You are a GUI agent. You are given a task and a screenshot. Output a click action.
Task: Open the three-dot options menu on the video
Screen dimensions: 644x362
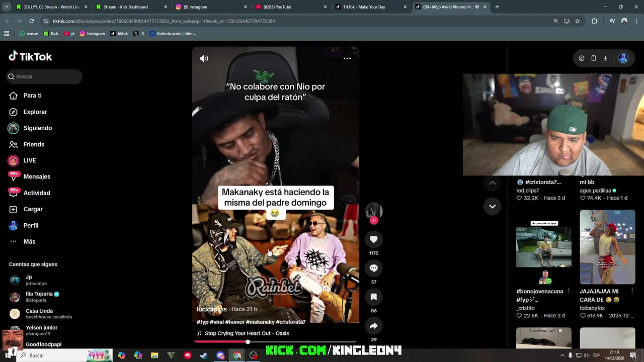(347, 58)
